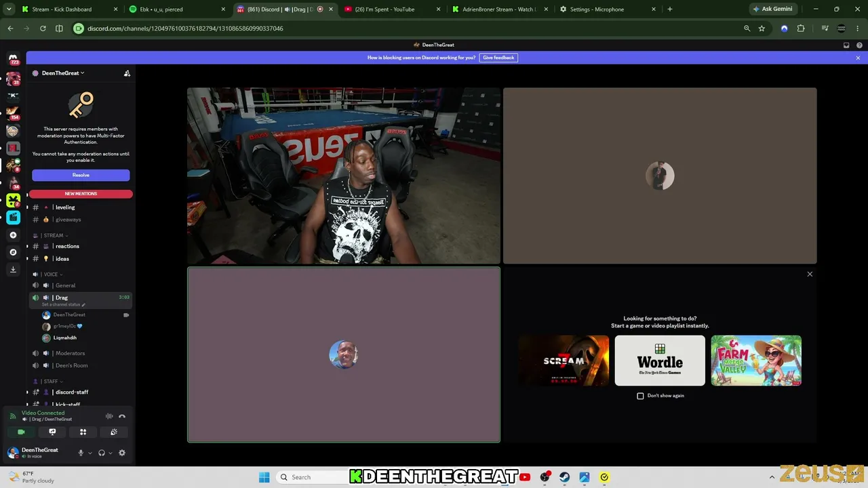
Task: Start the Wordle activity
Action: coord(660,361)
